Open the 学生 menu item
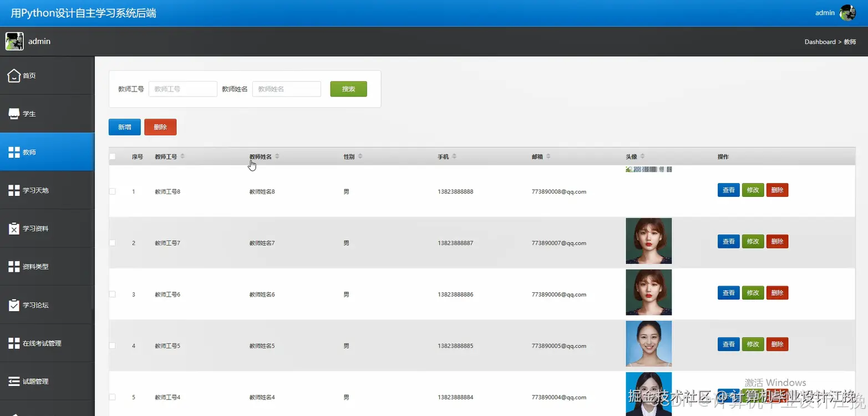Viewport: 868px width, 416px height. point(47,114)
